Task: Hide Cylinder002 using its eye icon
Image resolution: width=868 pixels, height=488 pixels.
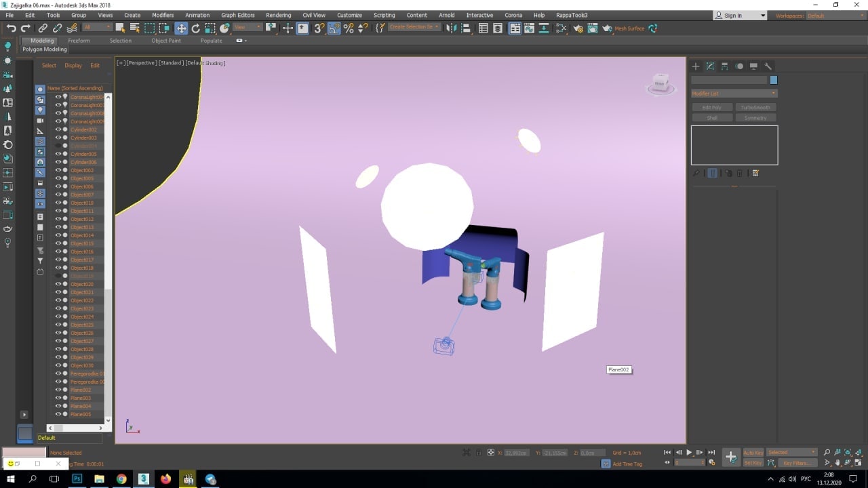Action: tap(58, 129)
